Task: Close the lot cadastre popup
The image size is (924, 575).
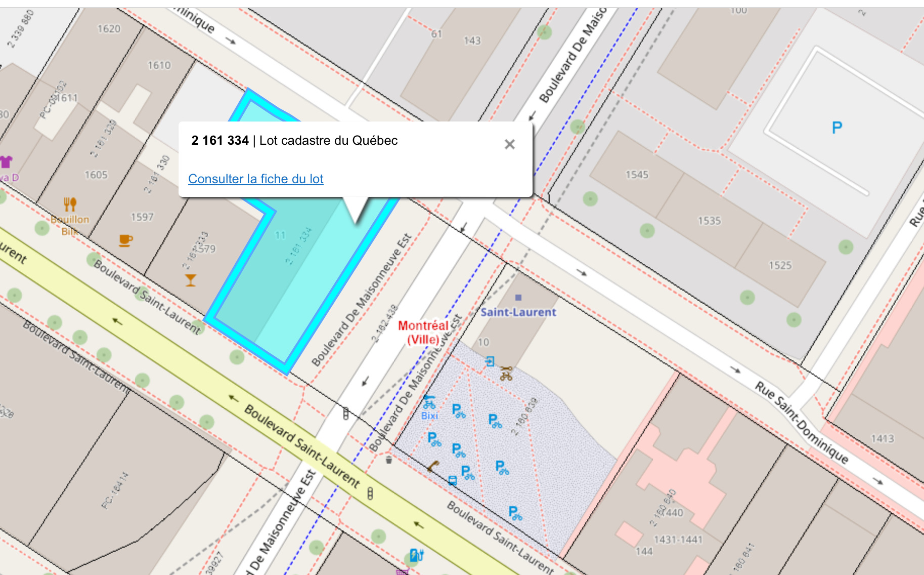Action: (509, 145)
